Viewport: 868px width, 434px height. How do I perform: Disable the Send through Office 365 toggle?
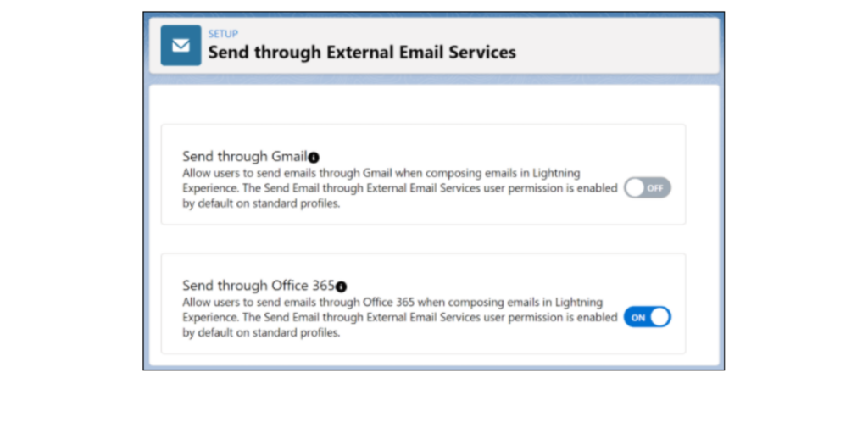pyautogui.click(x=647, y=317)
